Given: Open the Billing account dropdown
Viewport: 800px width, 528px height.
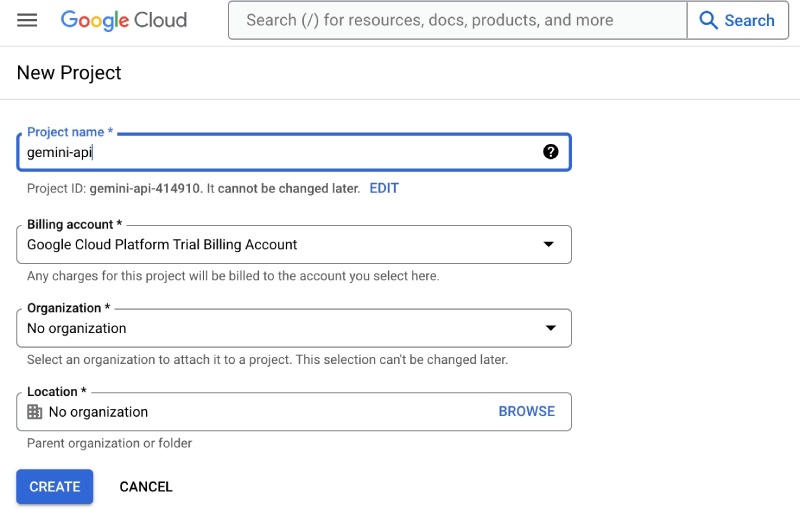Looking at the screenshot, I should (x=293, y=244).
